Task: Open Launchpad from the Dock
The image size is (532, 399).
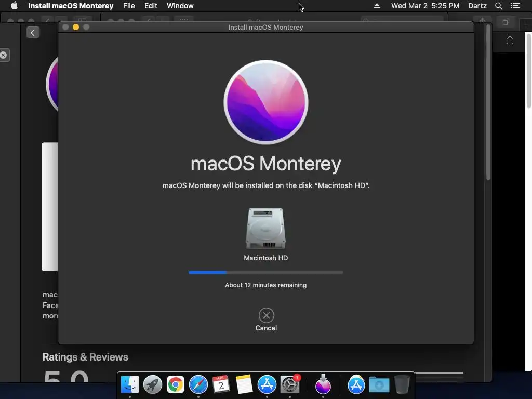Action: pyautogui.click(x=153, y=385)
